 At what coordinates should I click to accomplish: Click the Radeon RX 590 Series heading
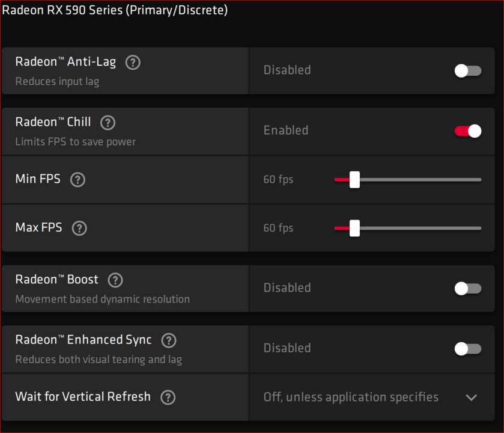click(x=115, y=10)
